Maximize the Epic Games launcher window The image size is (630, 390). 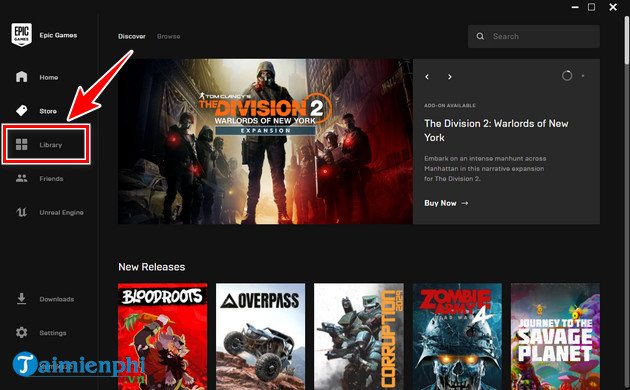[x=591, y=7]
